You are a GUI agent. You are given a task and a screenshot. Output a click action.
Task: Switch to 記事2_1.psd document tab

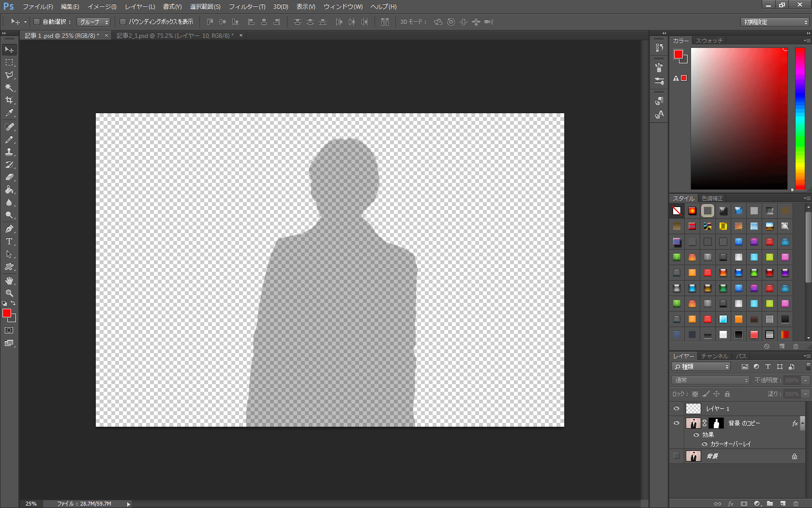click(175, 36)
